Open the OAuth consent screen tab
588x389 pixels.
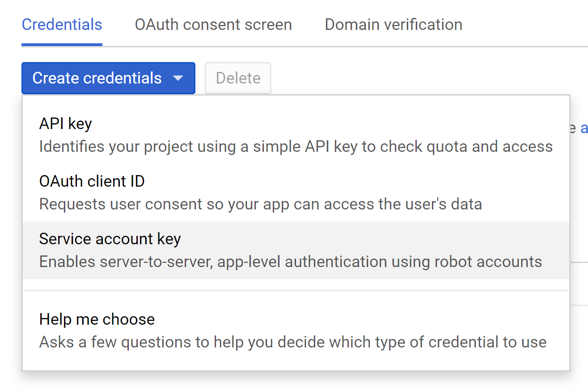point(213,25)
